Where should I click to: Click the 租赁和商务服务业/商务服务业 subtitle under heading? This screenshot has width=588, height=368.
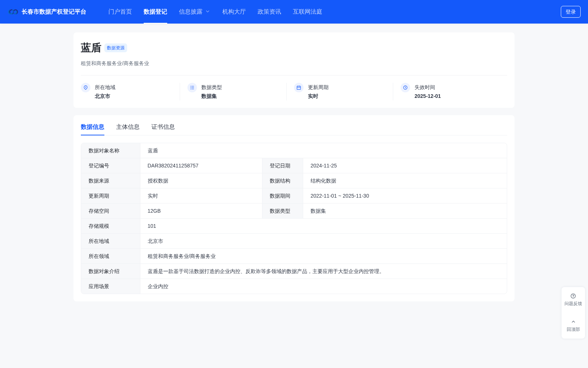click(x=115, y=63)
